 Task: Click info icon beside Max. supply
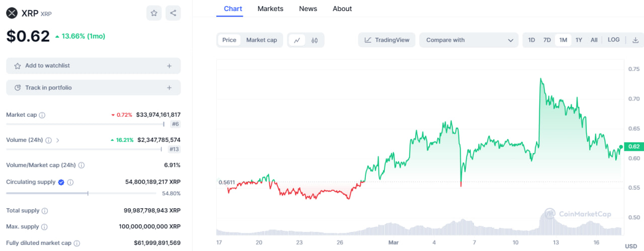[44, 227]
